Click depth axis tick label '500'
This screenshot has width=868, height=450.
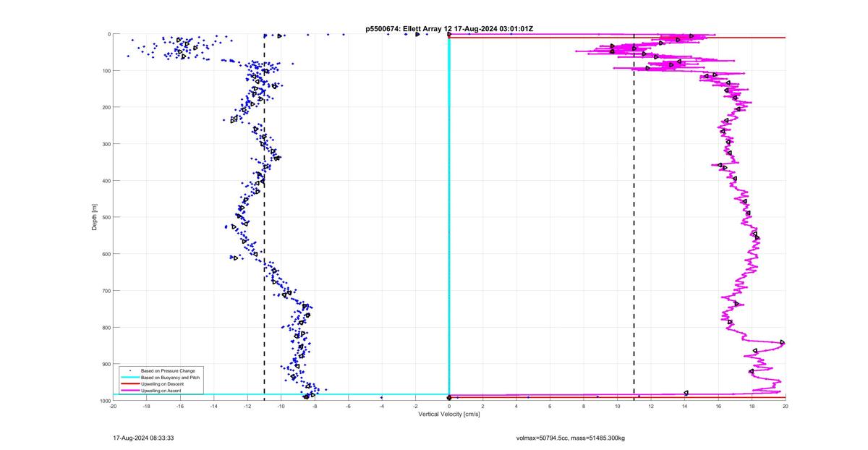(x=106, y=217)
